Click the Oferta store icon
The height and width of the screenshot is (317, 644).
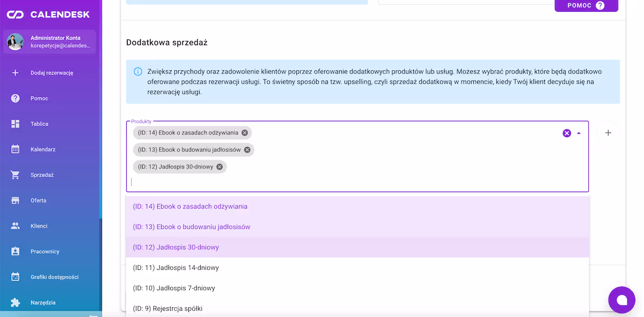click(x=16, y=201)
